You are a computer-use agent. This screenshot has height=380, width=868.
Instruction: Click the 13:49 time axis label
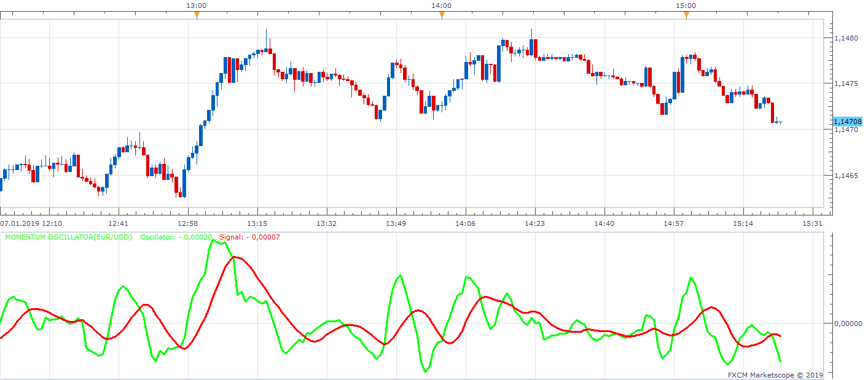pyautogui.click(x=396, y=223)
